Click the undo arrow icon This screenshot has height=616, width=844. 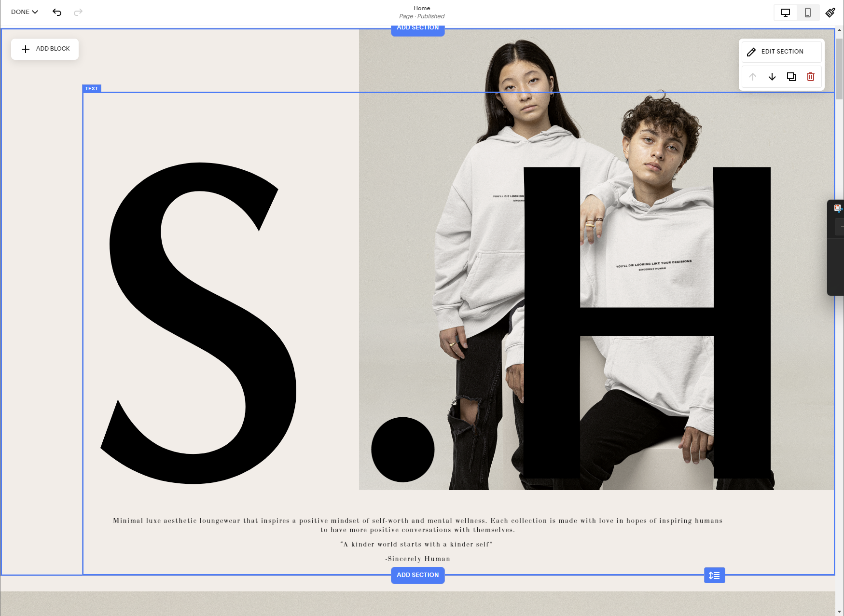click(x=57, y=12)
